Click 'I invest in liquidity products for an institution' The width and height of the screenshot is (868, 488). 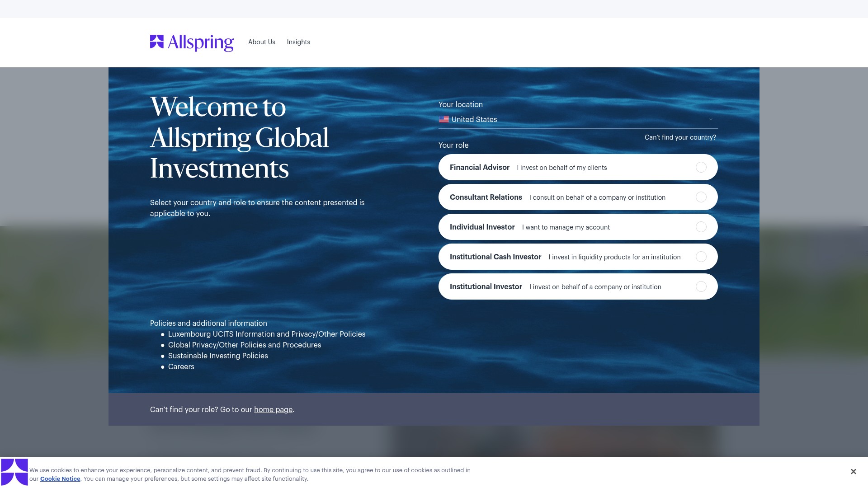point(614,257)
